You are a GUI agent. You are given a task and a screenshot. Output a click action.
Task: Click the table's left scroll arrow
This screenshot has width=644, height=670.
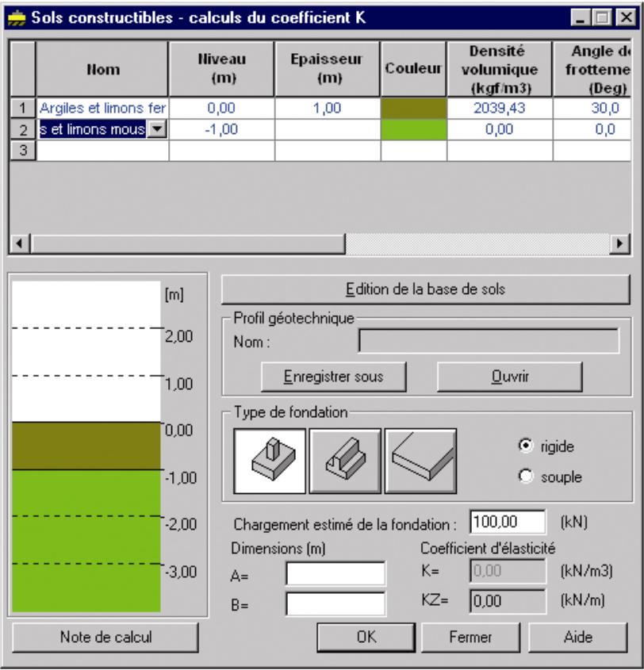(x=20, y=243)
